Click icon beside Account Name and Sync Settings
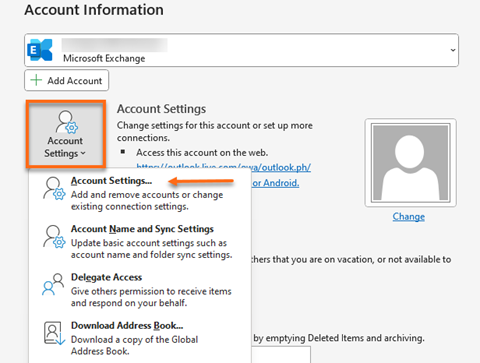The image size is (480, 363). tap(54, 237)
